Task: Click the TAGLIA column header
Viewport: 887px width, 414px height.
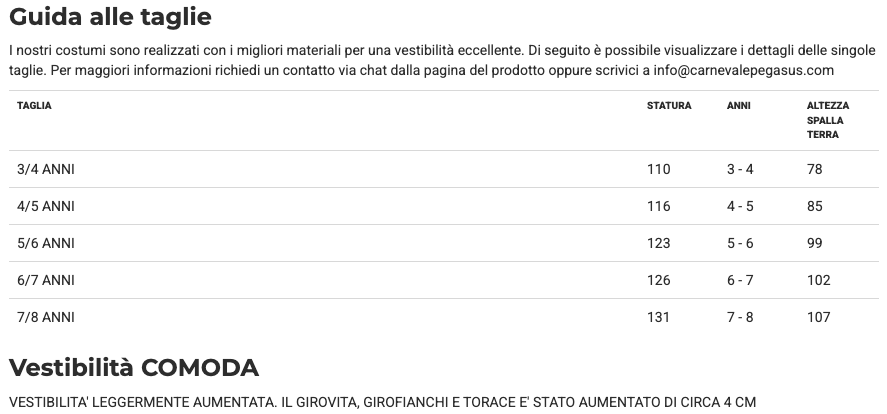Action: [x=35, y=106]
